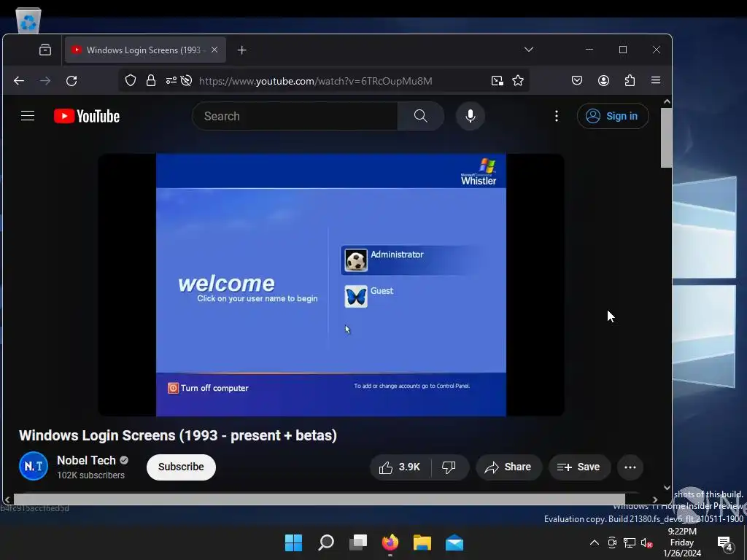Launch picture-in-picture from address bar

498,81
